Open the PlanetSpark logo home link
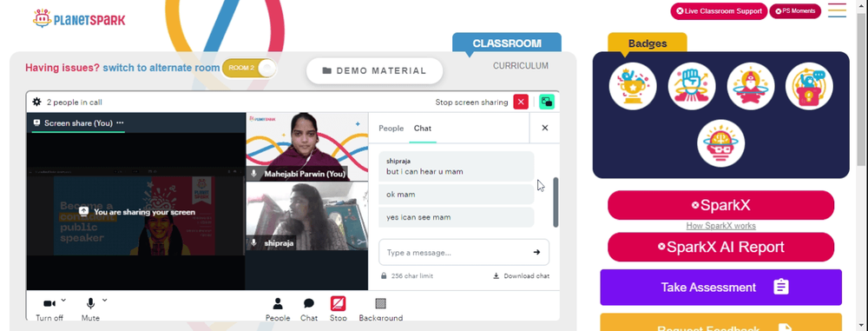Image resolution: width=868 pixels, height=331 pixels. tap(79, 19)
